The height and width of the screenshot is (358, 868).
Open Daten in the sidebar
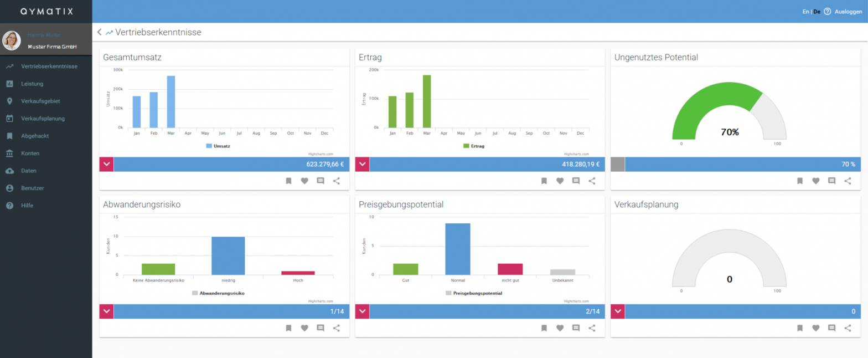pos(46,171)
